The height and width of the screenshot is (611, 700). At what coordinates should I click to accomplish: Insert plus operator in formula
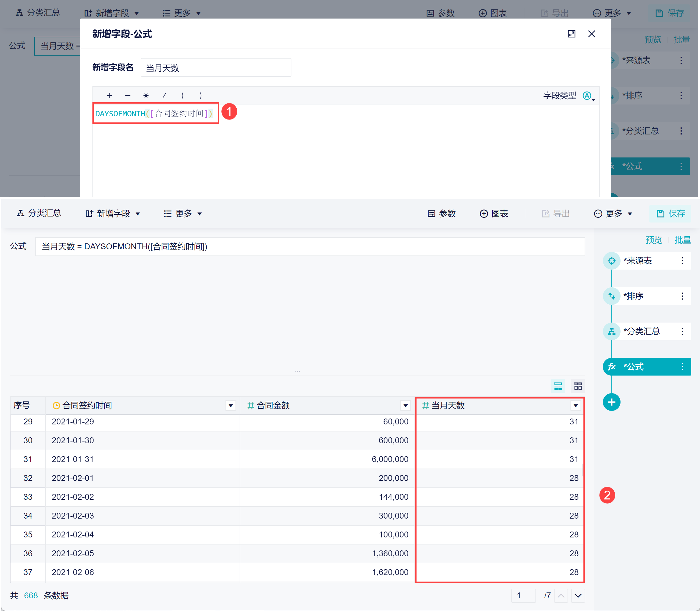click(109, 96)
